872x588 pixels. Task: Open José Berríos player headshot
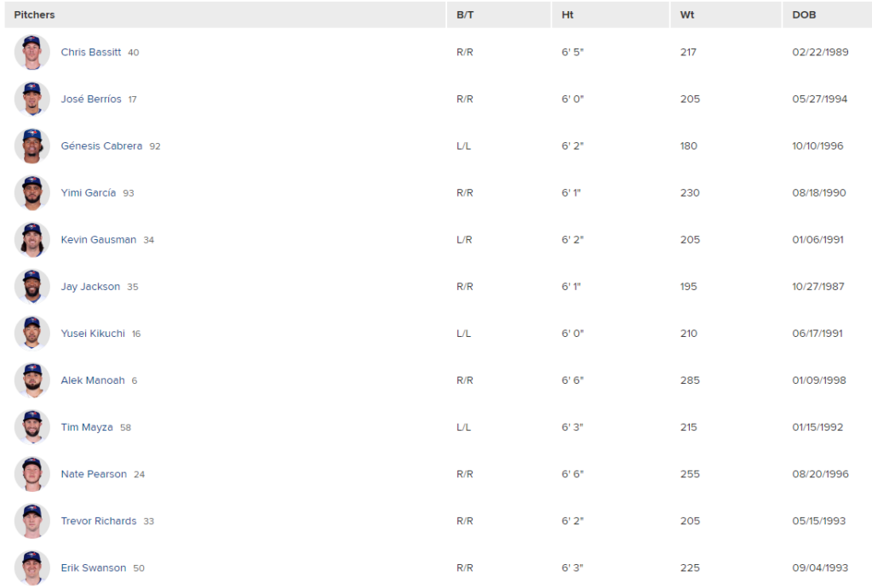pos(32,99)
